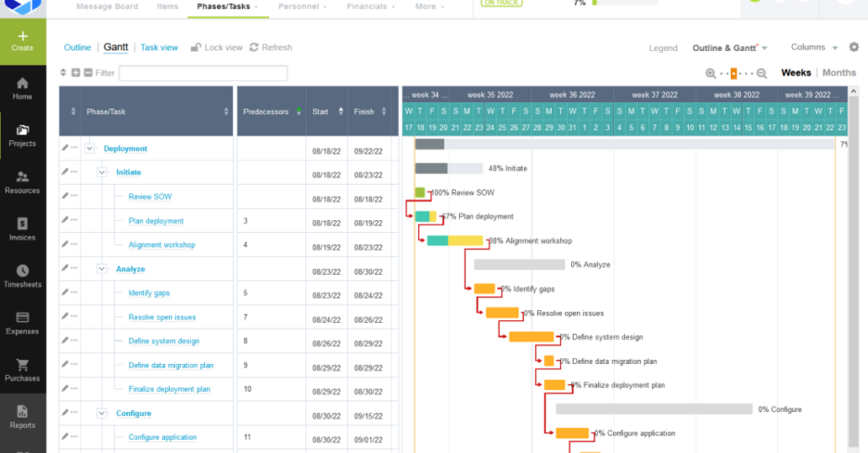Click the Identify gaps Gantt bar
The image size is (868, 453).
click(x=484, y=289)
